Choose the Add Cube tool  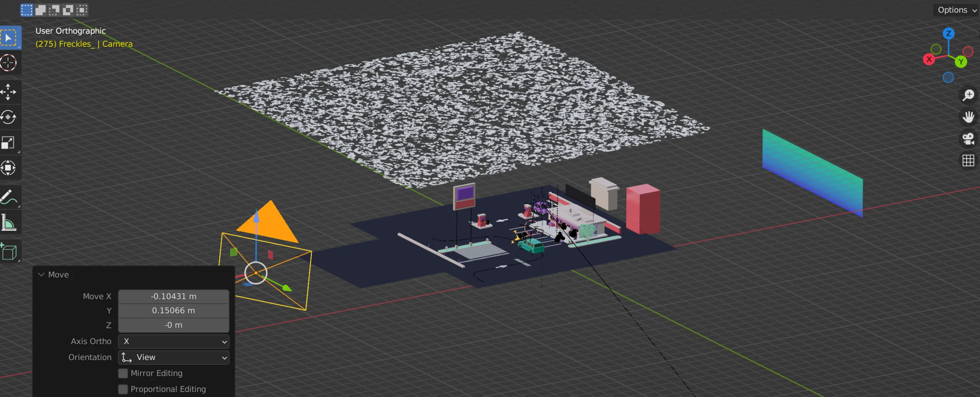pos(9,252)
